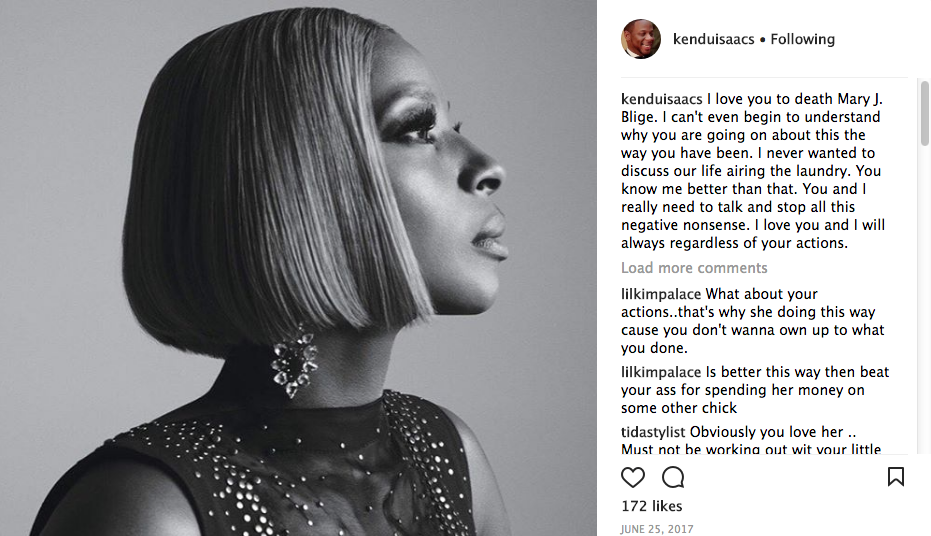Visit second lilkimpalace comment username
The image size is (931, 536).
coord(661,372)
